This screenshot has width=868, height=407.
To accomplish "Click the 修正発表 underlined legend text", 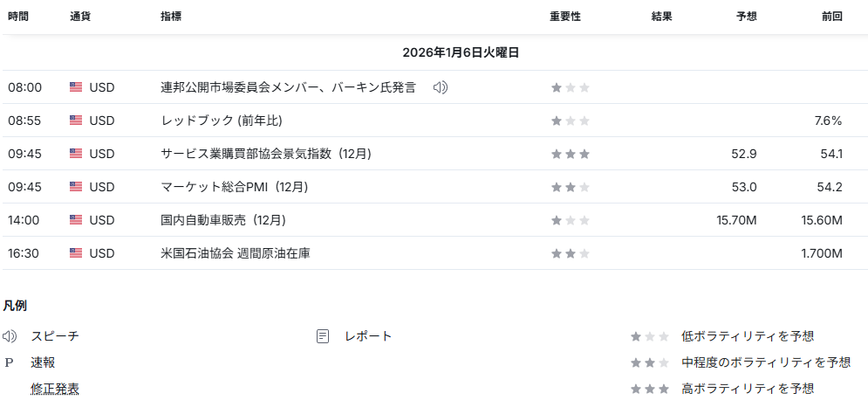I will click(x=55, y=389).
